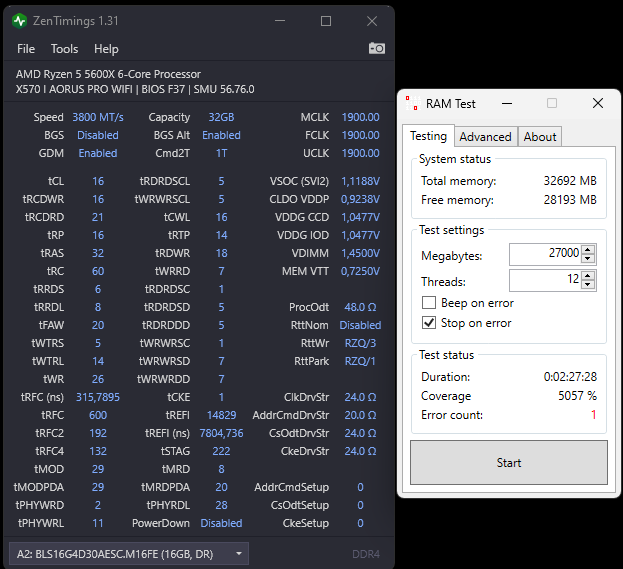Click the Capacity value 32GB
Viewport: 623px width, 569px height.
pyautogui.click(x=221, y=117)
